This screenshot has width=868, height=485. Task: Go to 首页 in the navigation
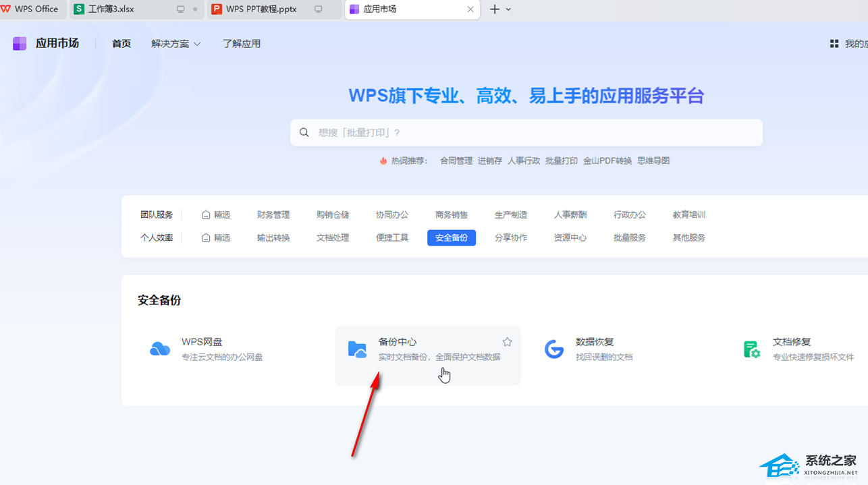click(121, 44)
